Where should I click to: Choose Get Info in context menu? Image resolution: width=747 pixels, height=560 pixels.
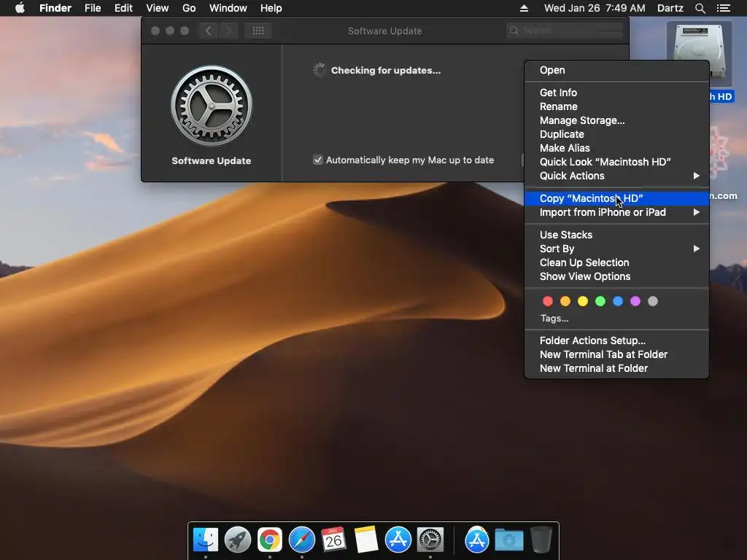click(x=616, y=93)
